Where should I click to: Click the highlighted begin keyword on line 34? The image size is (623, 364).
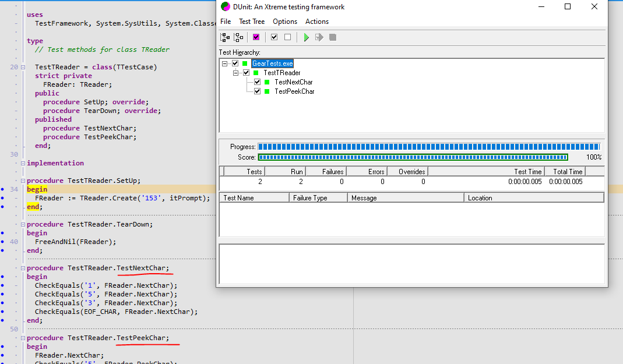tap(37, 189)
